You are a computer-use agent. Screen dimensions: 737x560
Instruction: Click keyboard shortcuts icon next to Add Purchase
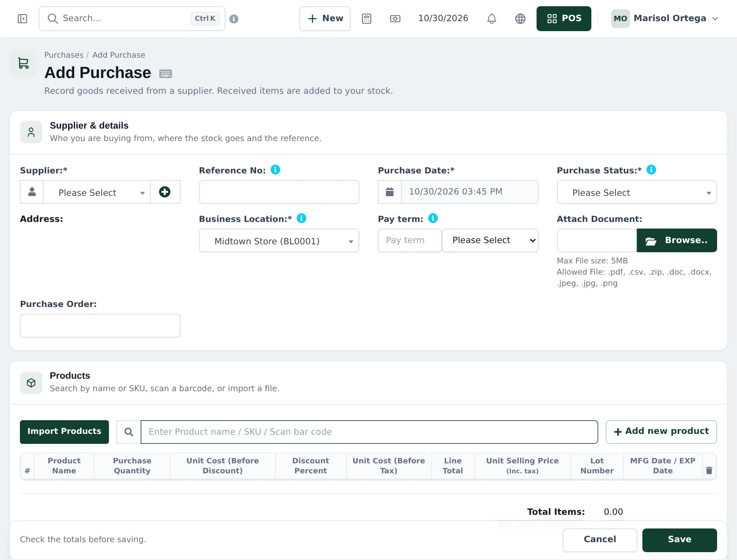point(166,74)
